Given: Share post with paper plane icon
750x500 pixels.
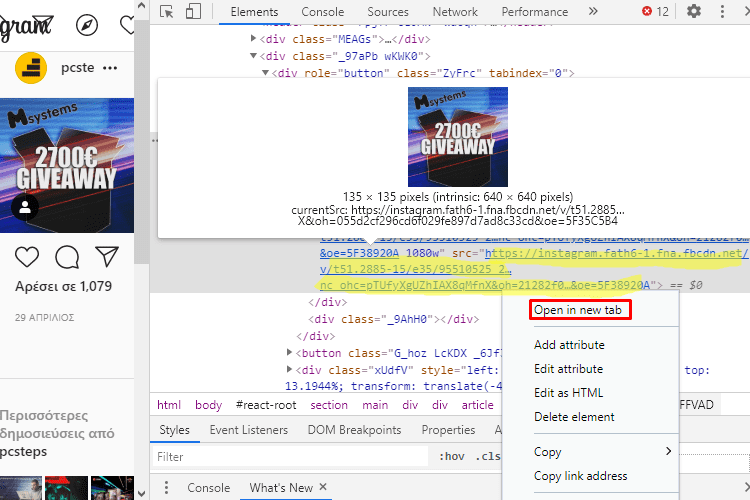Looking at the screenshot, I should 107,256.
